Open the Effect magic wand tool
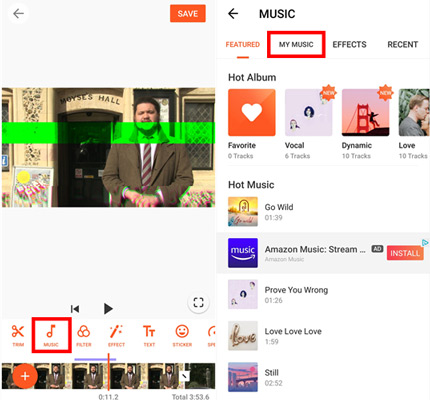This screenshot has width=430, height=400. pyautogui.click(x=116, y=336)
